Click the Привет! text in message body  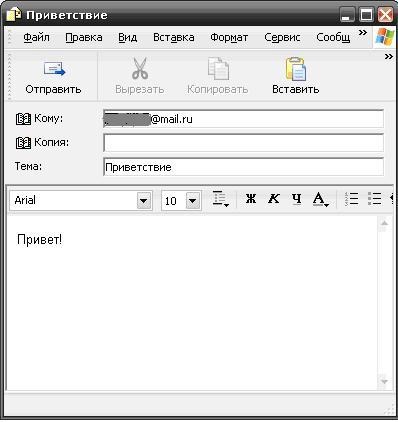click(39, 239)
